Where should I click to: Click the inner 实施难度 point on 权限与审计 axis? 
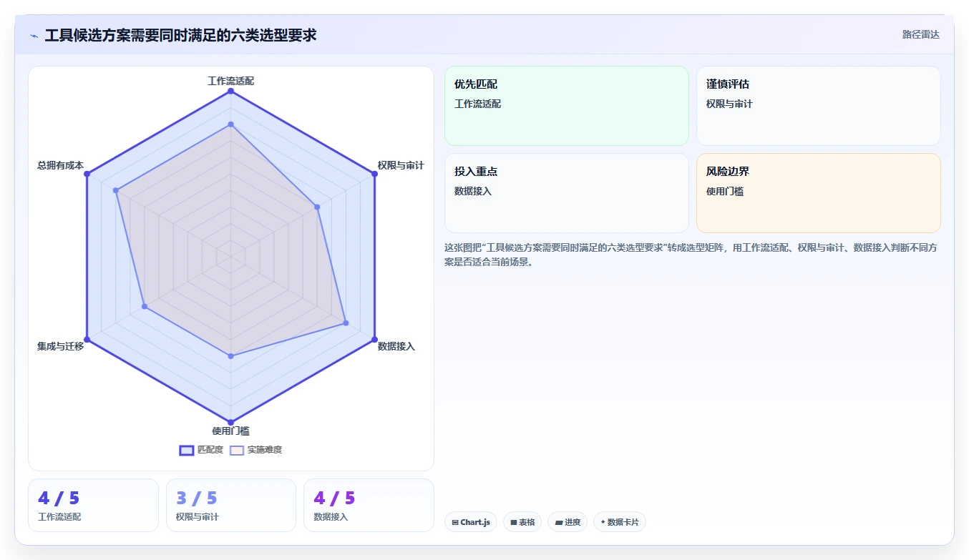317,207
